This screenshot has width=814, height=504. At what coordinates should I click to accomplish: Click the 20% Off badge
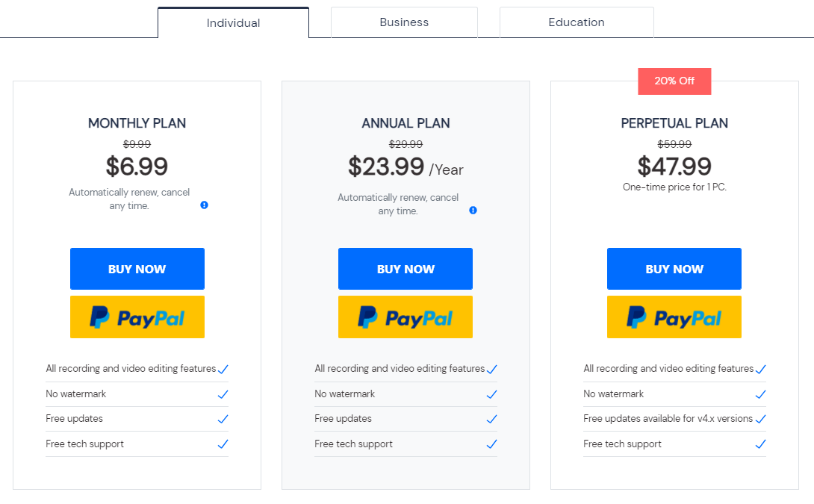pyautogui.click(x=674, y=81)
